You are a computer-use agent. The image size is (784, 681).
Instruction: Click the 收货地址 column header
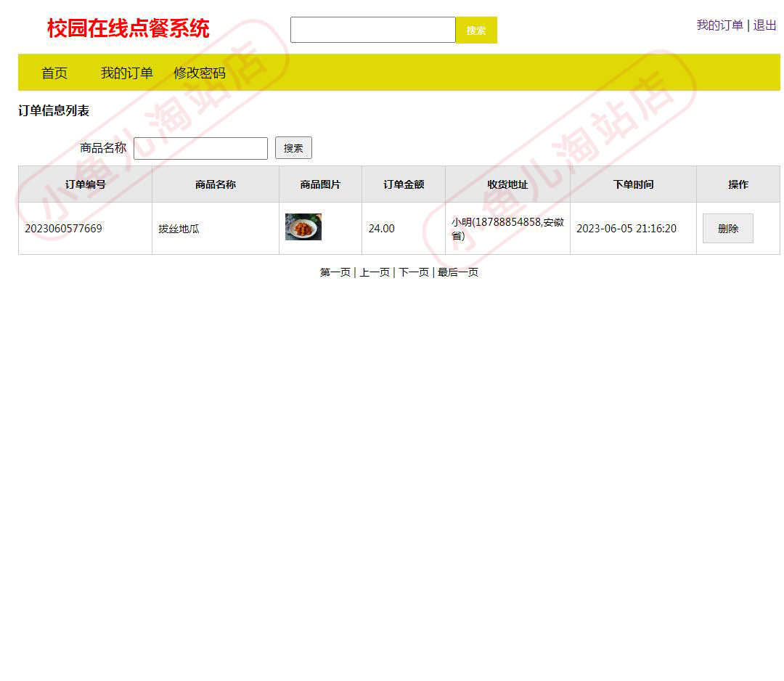pyautogui.click(x=507, y=184)
